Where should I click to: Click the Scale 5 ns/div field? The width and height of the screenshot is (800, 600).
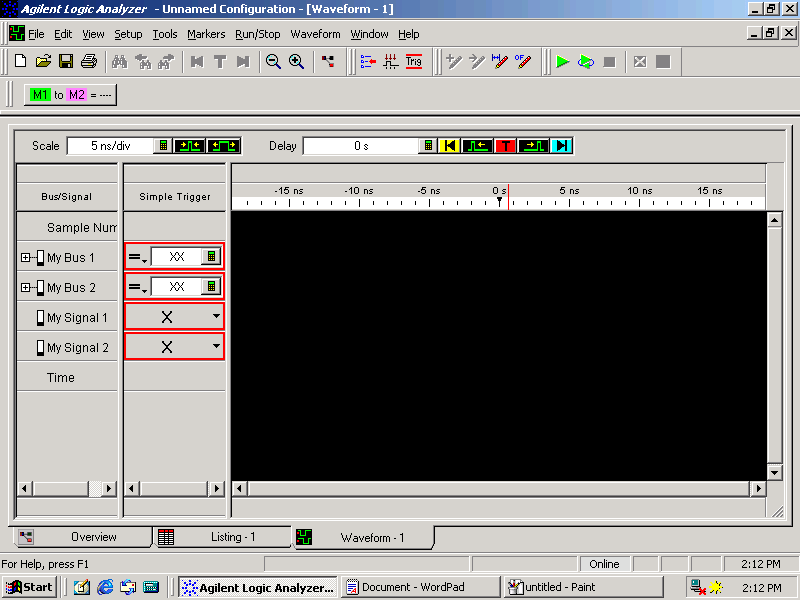click(x=111, y=146)
